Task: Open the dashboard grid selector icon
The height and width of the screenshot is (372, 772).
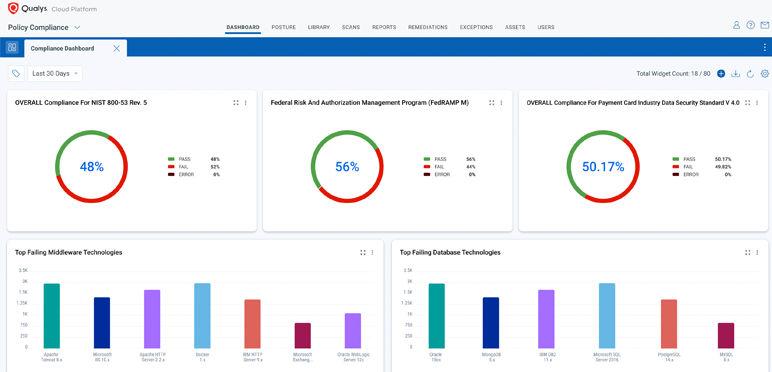Action: pyautogui.click(x=12, y=48)
